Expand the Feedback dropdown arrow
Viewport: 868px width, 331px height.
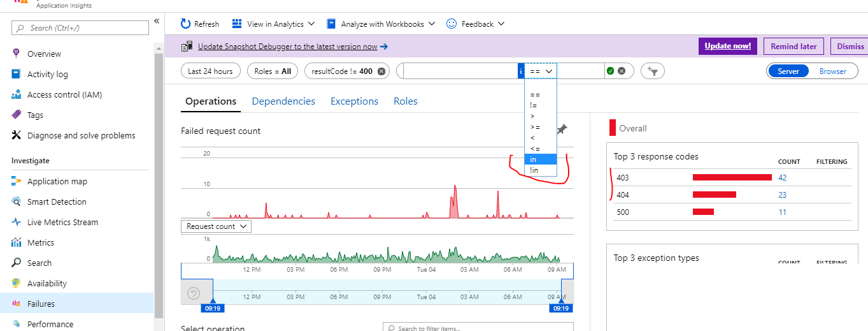pos(501,24)
